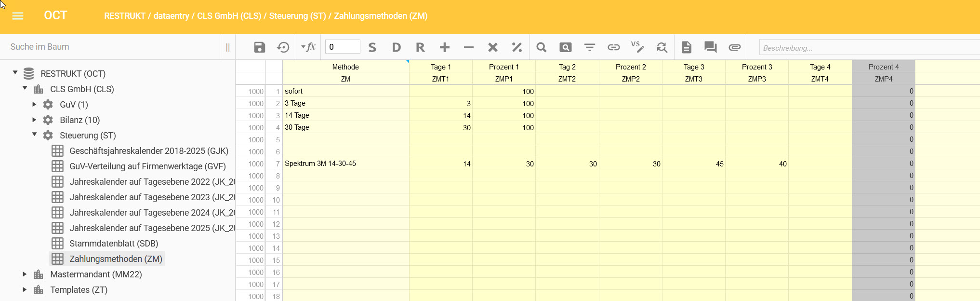Open the comments speech bubble icon
Viewport: 980px width, 301px height.
tap(710, 47)
